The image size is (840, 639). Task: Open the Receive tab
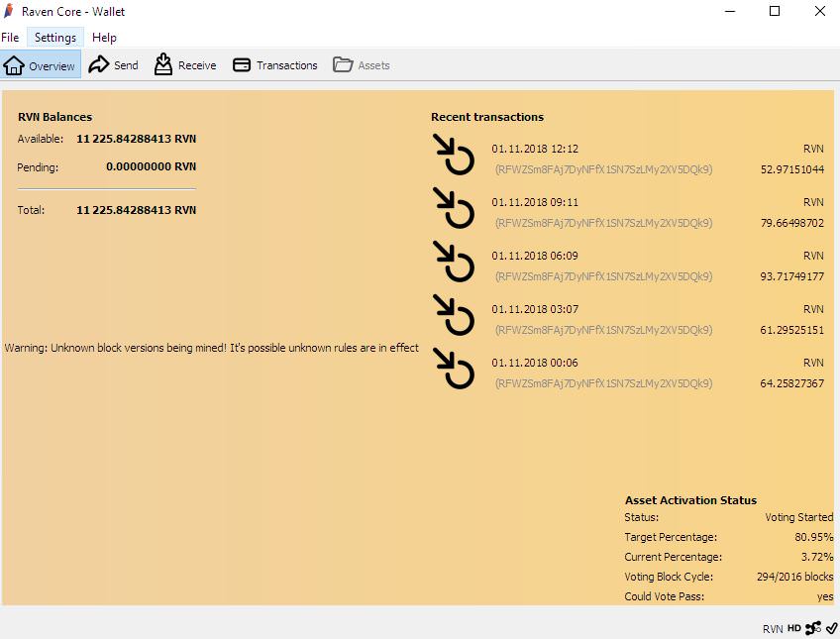pos(185,65)
